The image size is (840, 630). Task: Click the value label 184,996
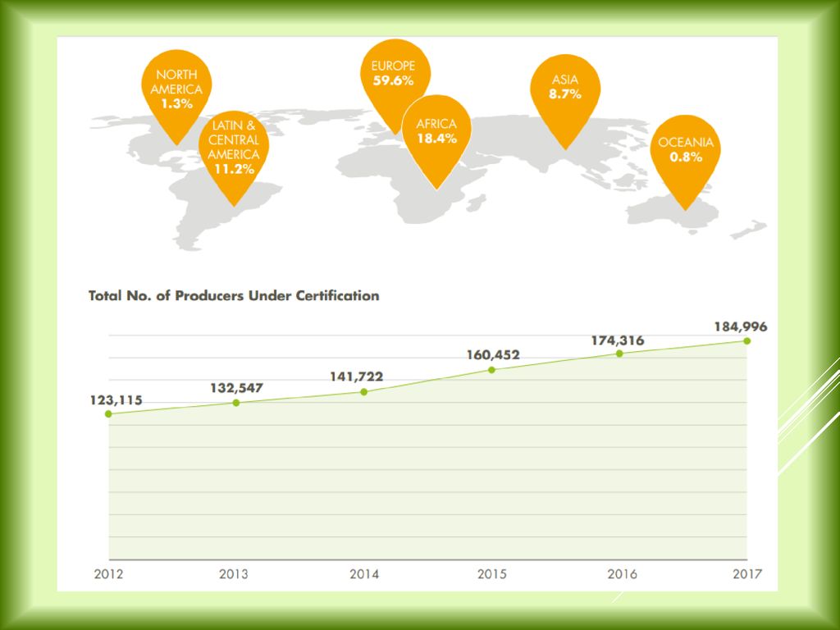click(741, 326)
